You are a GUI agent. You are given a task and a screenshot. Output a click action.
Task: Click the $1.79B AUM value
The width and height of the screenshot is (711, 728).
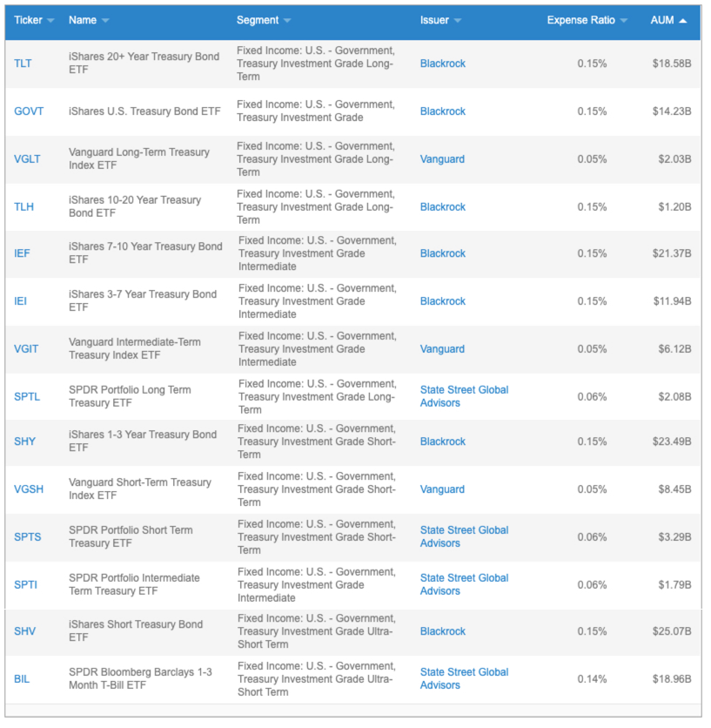[674, 585]
